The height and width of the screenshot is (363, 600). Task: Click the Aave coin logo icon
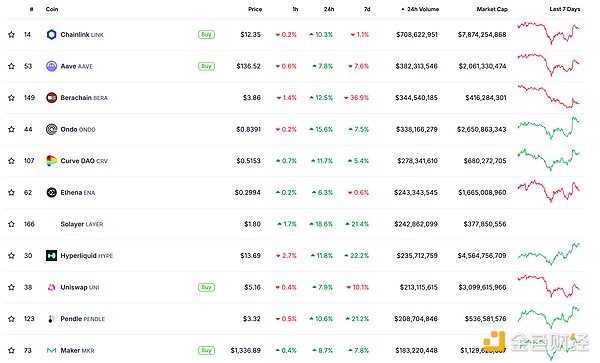pos(51,66)
